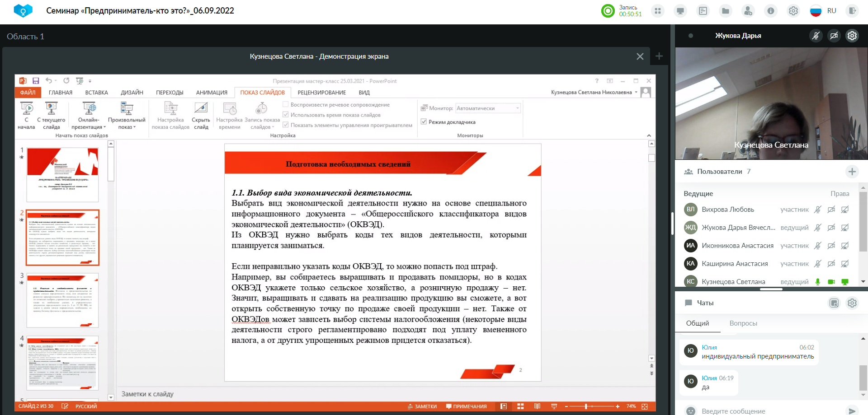The image size is (868, 415).
Task: Click the exit webinar icon
Action: point(852,11)
